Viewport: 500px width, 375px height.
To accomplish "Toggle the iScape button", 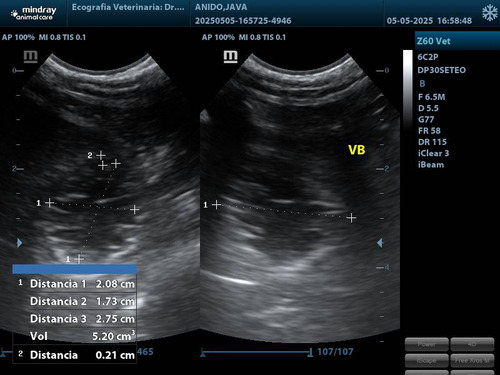I will click(x=427, y=361).
